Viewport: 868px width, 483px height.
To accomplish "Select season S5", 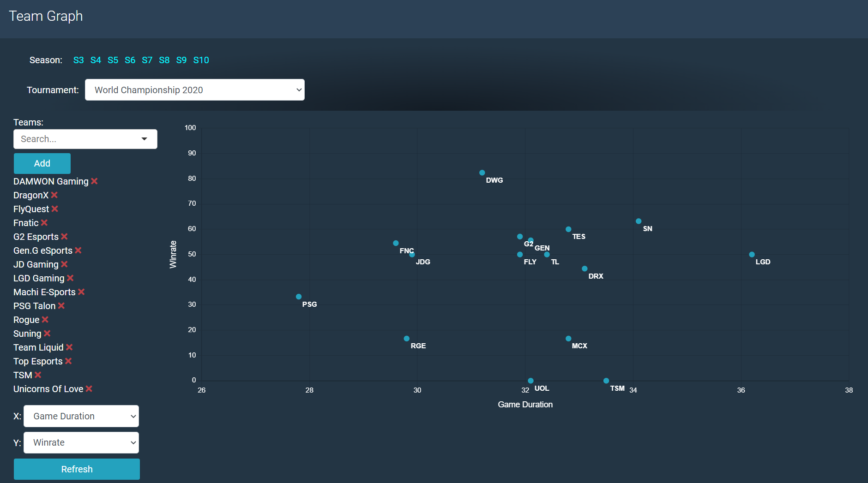I will tap(113, 60).
